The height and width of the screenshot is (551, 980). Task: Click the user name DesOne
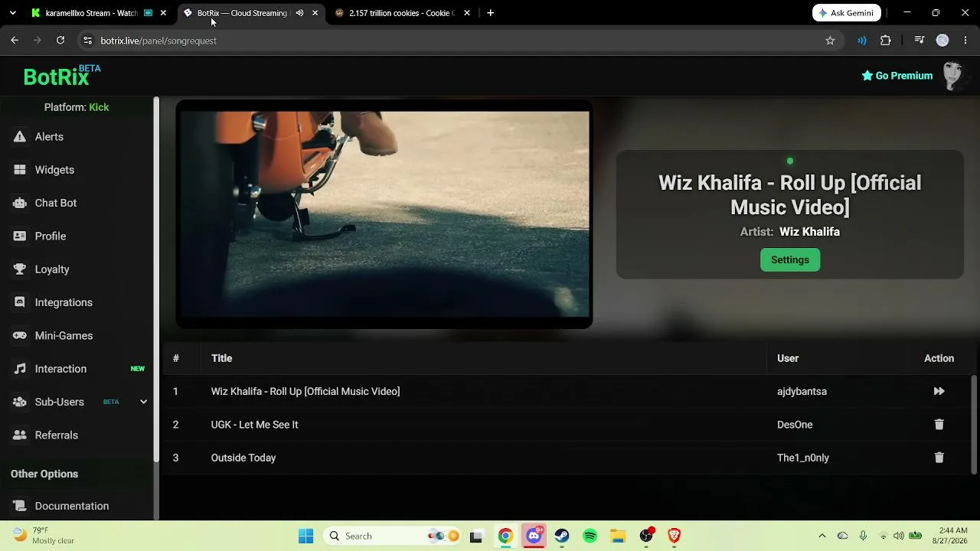click(795, 425)
